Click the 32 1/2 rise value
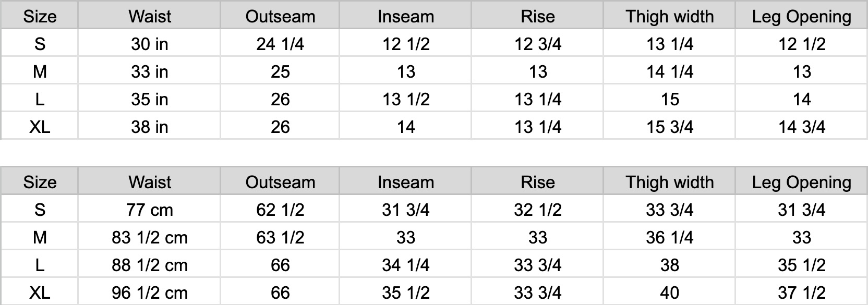Image resolution: width=868 pixels, height=305 pixels. pos(538,210)
